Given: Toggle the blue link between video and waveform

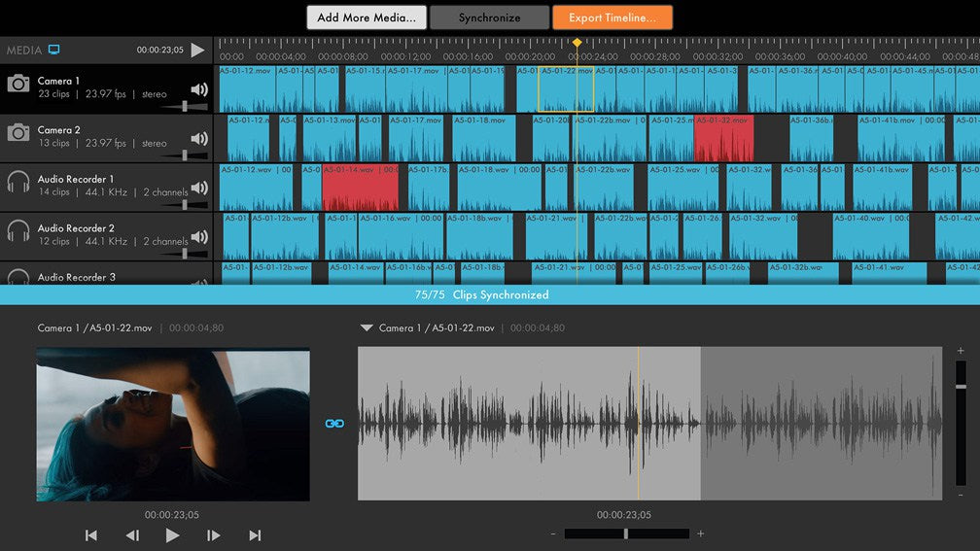Looking at the screenshot, I should [x=334, y=424].
